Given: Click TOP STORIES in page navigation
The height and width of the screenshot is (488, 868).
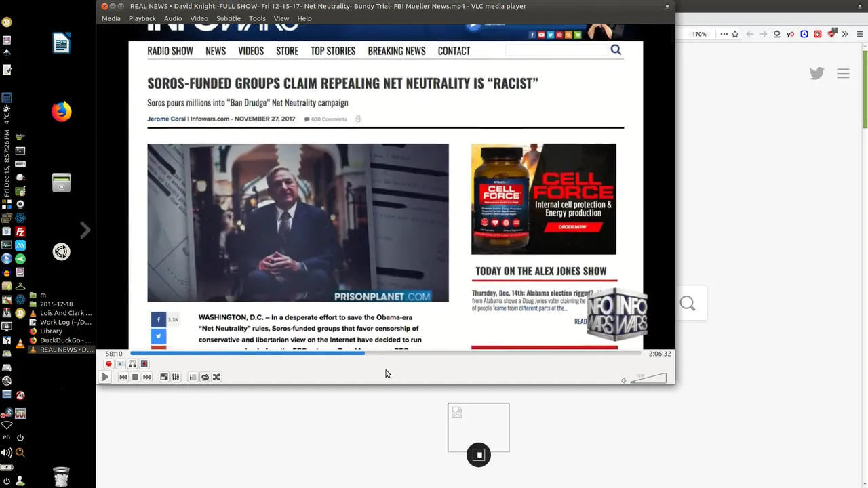Looking at the screenshot, I should click(333, 51).
